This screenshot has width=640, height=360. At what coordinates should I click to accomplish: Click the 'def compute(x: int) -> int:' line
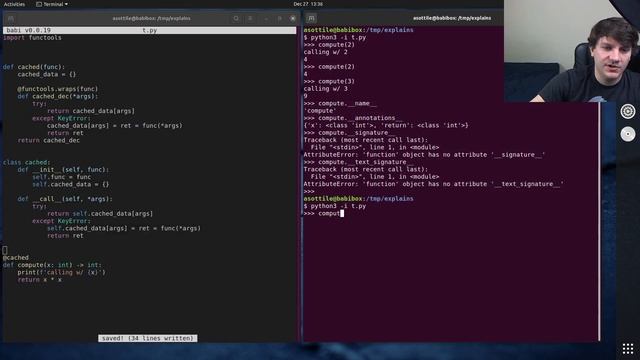[x=52, y=265]
